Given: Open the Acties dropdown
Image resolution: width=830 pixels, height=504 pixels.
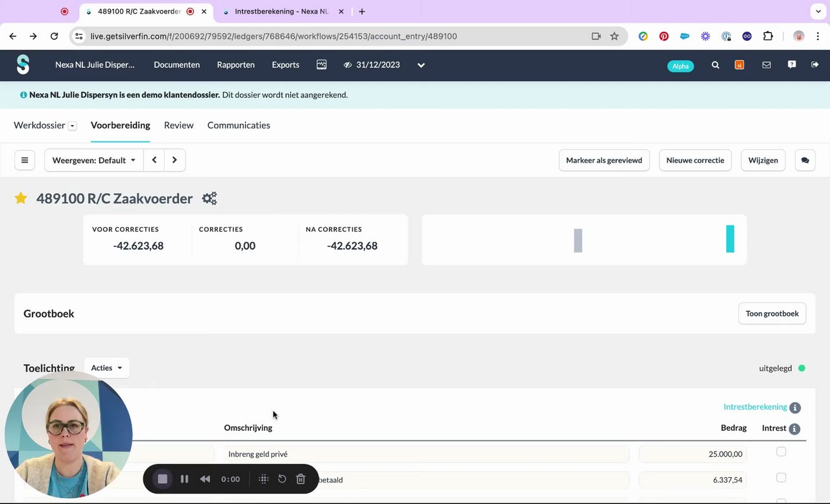Looking at the screenshot, I should pyautogui.click(x=106, y=368).
